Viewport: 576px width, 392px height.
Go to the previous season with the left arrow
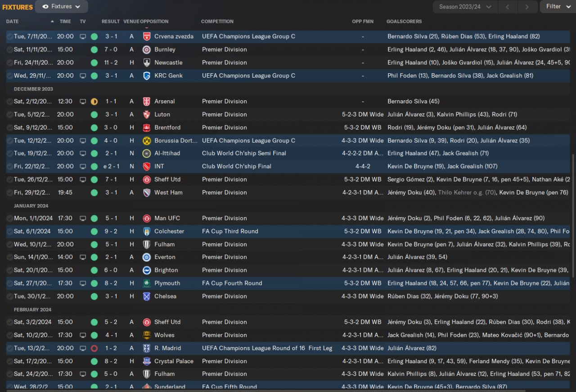[x=508, y=7]
